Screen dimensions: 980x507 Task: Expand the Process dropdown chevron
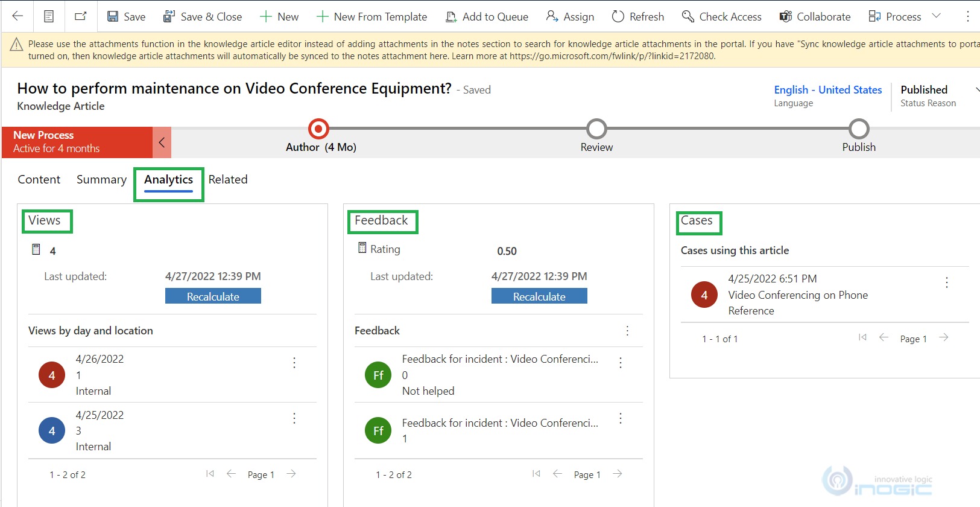(937, 16)
